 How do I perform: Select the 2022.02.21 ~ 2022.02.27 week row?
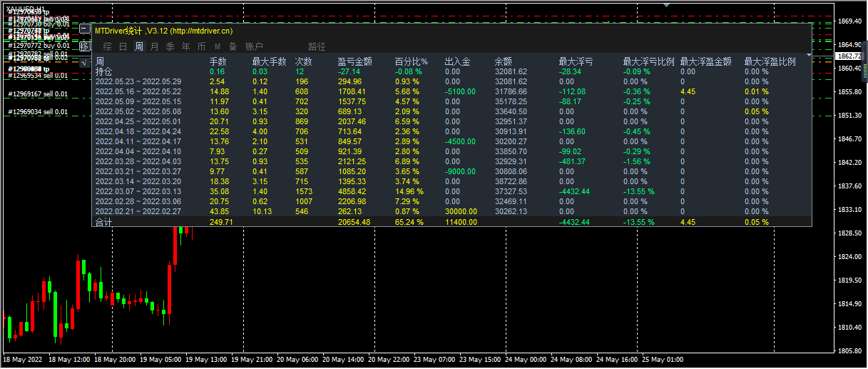coord(138,211)
